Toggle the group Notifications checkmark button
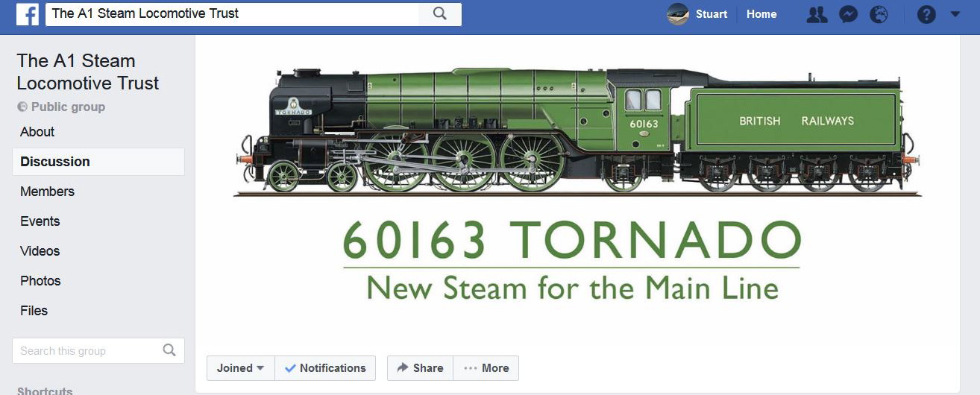Screen dimensions: 980x395 tap(325, 368)
